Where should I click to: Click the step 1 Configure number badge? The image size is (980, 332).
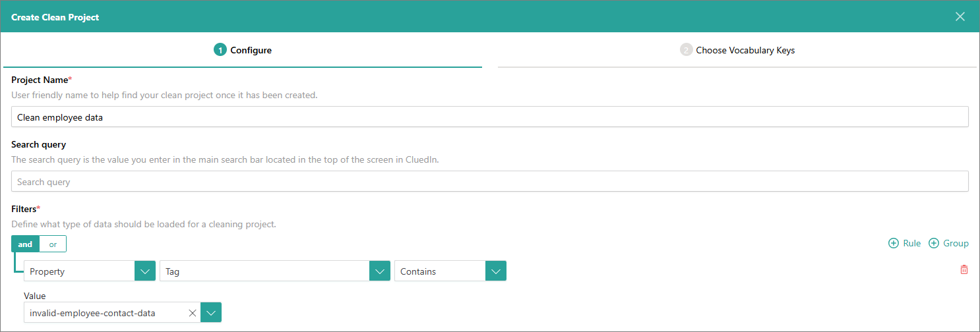220,50
